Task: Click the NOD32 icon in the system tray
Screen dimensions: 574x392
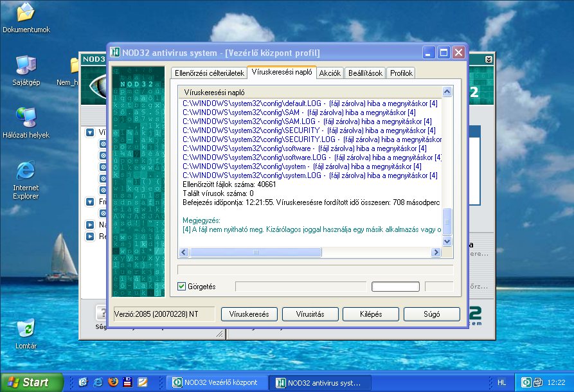Action: coord(526,382)
